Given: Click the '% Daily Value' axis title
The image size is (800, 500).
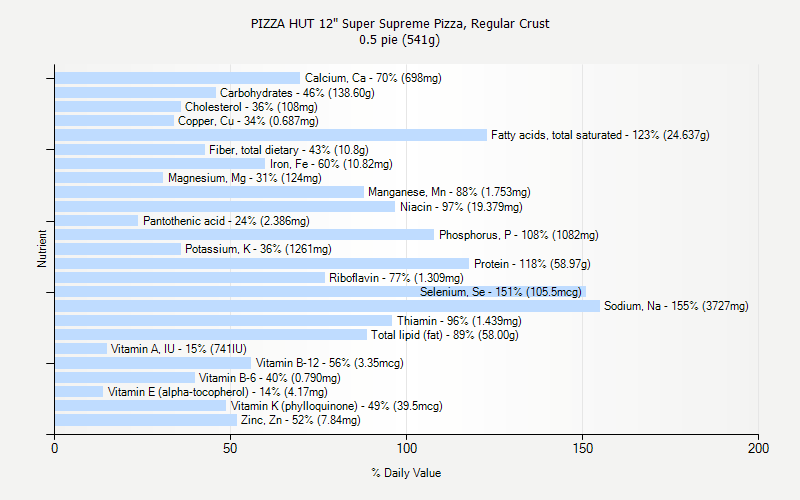Looking at the screenshot, I should pos(406,473).
